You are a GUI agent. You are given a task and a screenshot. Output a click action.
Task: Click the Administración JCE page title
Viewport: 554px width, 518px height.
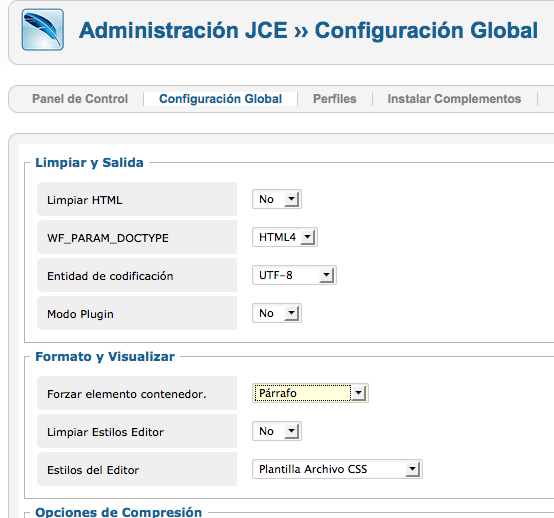pos(308,30)
